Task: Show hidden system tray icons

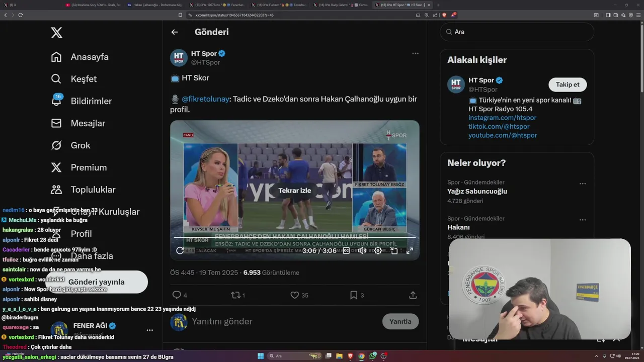Action: click(597, 356)
